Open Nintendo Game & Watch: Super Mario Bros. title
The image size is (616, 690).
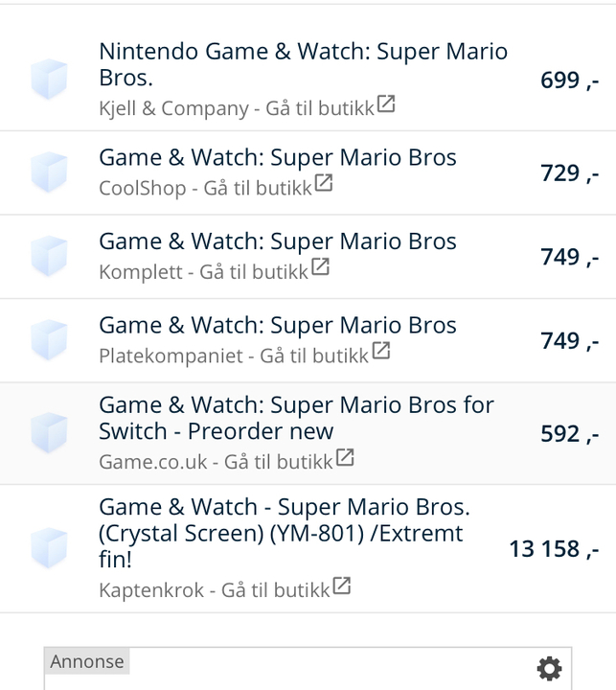coord(303,64)
